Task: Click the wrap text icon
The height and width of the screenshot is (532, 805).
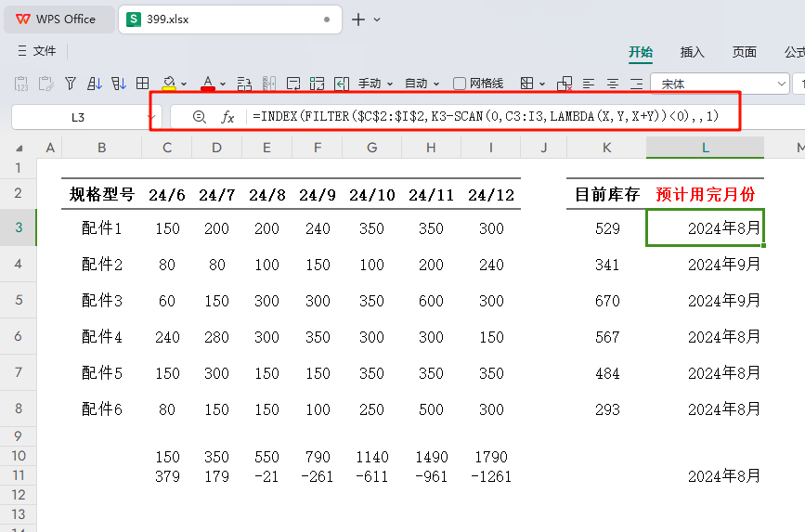Action: click(x=293, y=84)
